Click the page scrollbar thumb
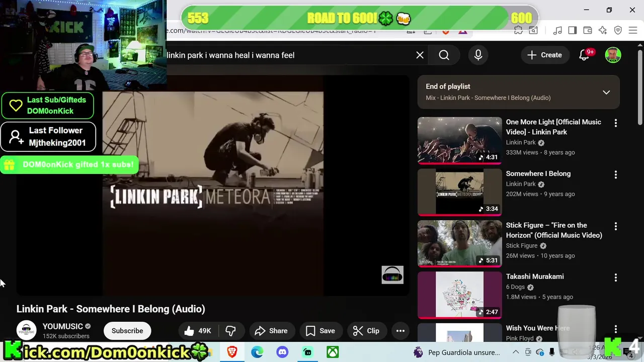The width and height of the screenshot is (644, 362). click(x=640, y=87)
